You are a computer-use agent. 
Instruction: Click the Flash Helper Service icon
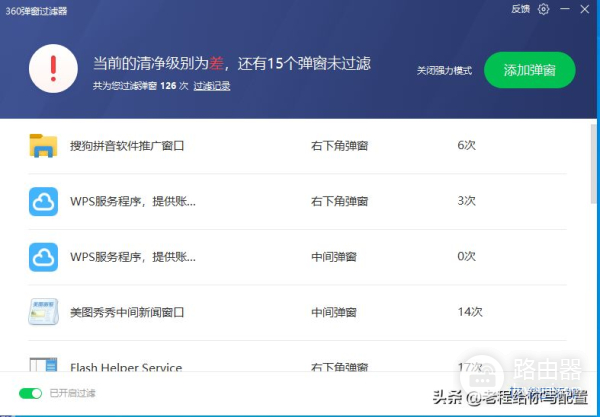pos(43,364)
